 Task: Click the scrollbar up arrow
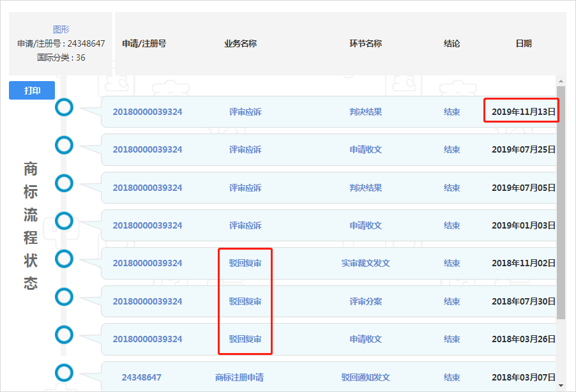[561, 81]
